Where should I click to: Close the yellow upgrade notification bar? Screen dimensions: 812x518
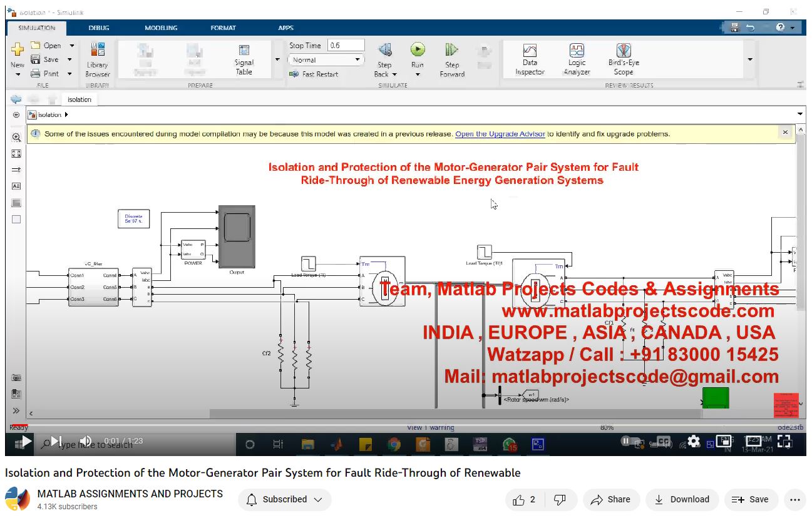[x=785, y=133]
